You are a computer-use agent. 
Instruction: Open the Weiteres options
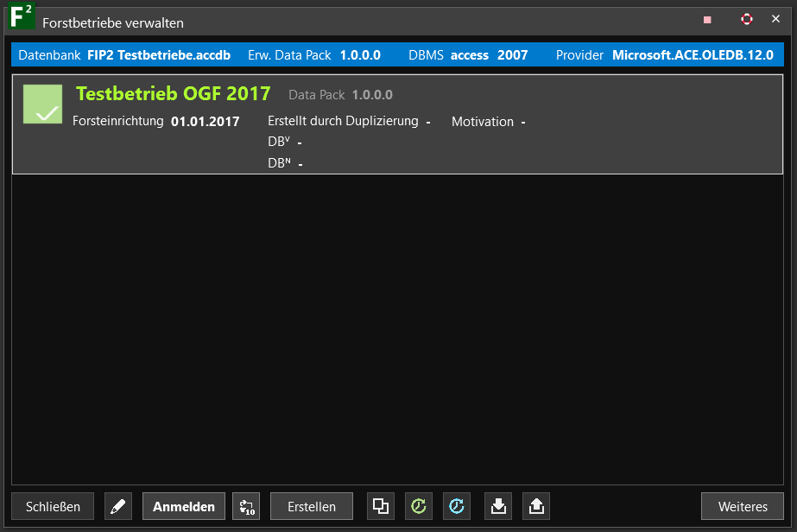743,506
